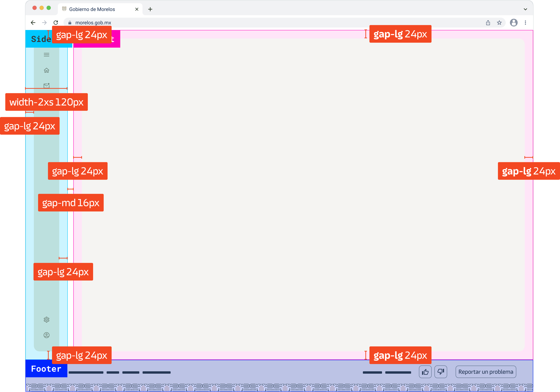Open user profile icon in sidebar
Viewport: 560px width, 392px height.
tap(46, 335)
